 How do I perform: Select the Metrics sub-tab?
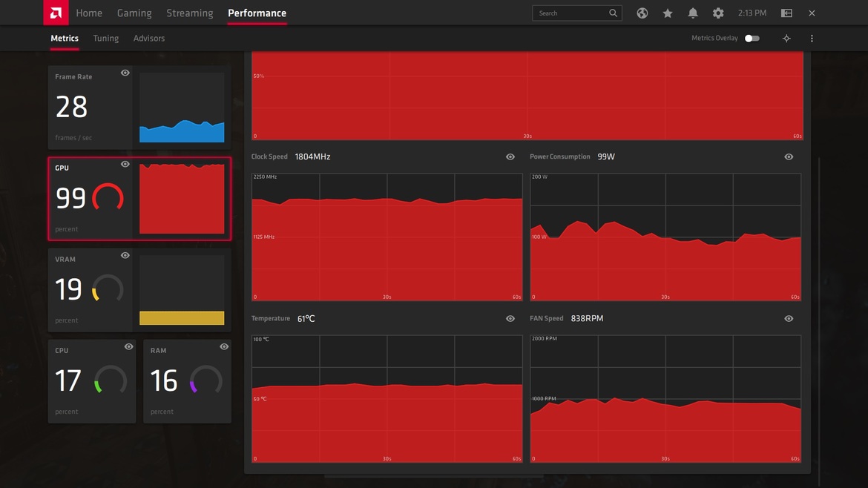pyautogui.click(x=65, y=38)
